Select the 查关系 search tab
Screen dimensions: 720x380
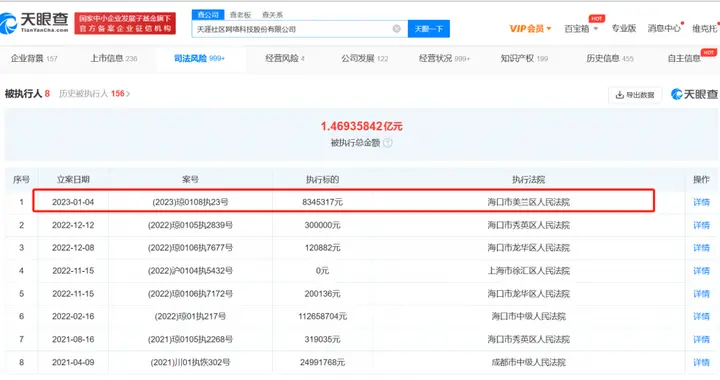[x=273, y=15]
